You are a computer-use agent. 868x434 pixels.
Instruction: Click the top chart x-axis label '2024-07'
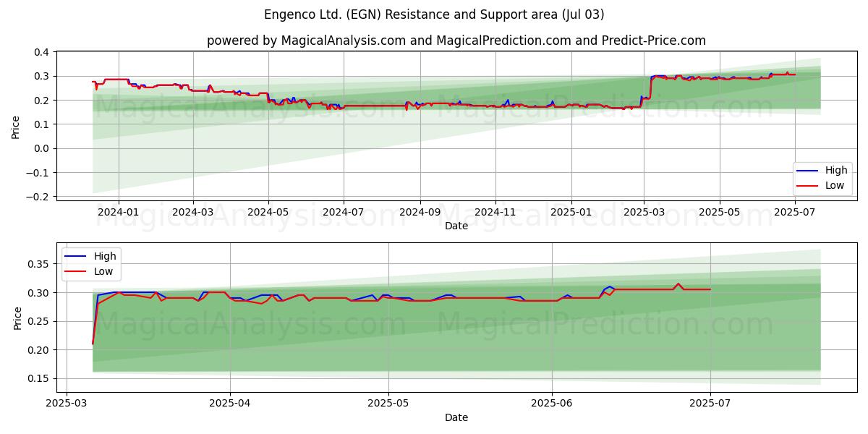[x=343, y=212]
